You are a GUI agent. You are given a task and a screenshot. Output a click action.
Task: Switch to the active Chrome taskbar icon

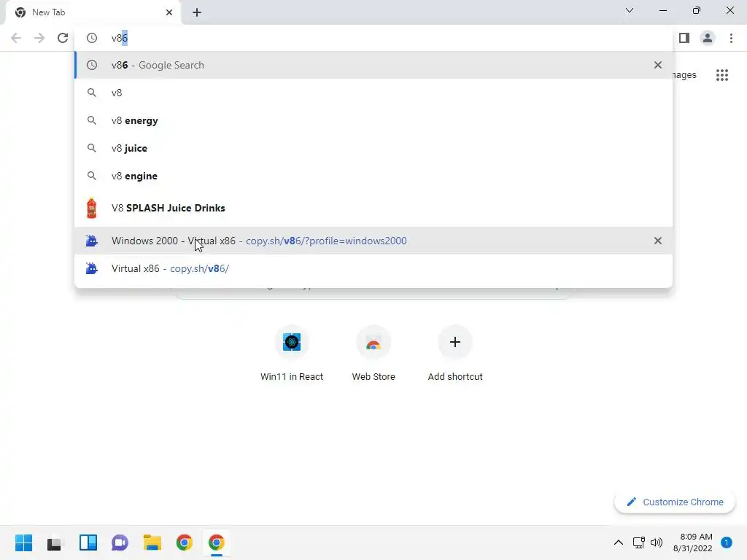pos(216,542)
